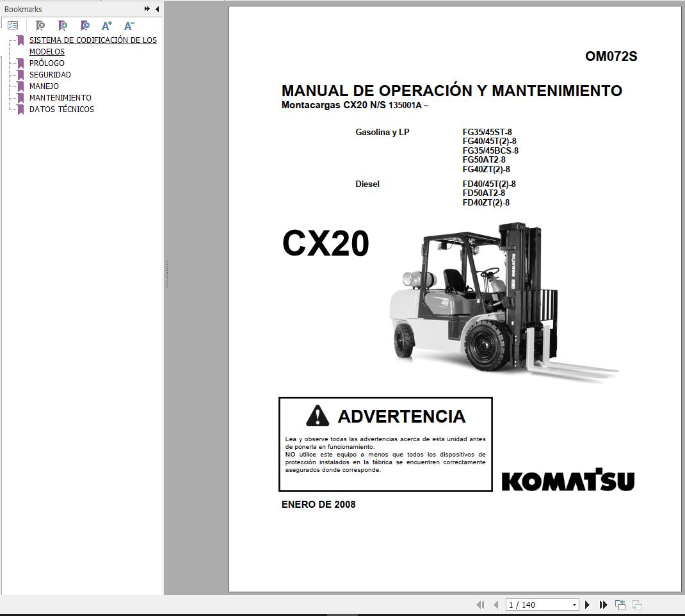685x616 pixels.
Task: Click model FG35/45ST-8 text
Action: (x=487, y=132)
